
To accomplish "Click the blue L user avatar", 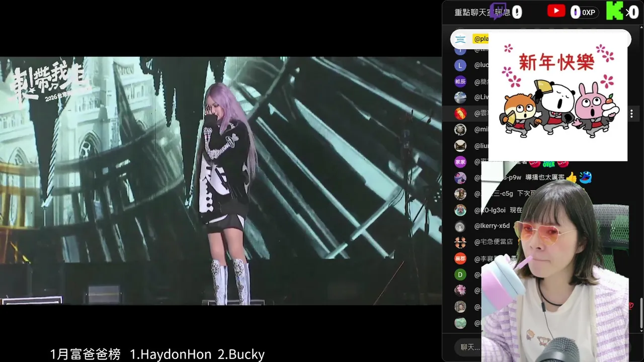I will (x=460, y=65).
